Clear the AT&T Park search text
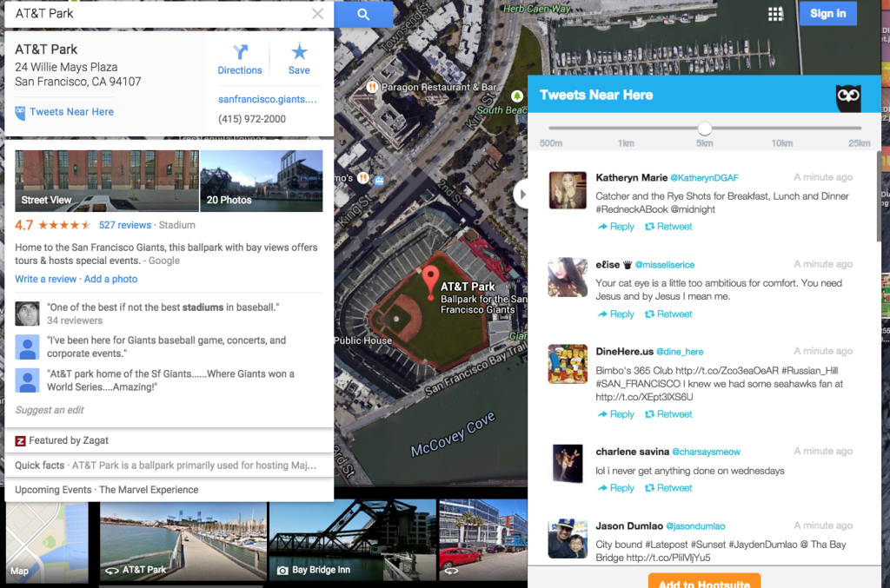 [x=318, y=14]
